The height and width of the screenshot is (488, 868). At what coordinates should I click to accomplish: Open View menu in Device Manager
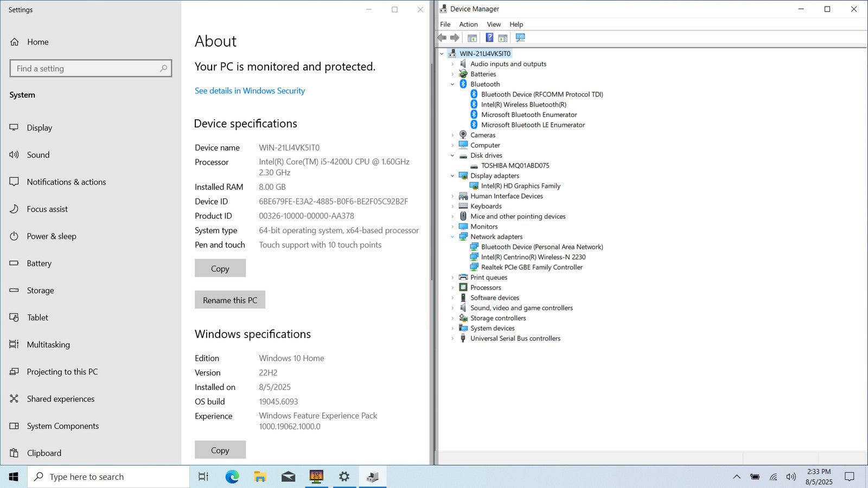click(x=494, y=24)
